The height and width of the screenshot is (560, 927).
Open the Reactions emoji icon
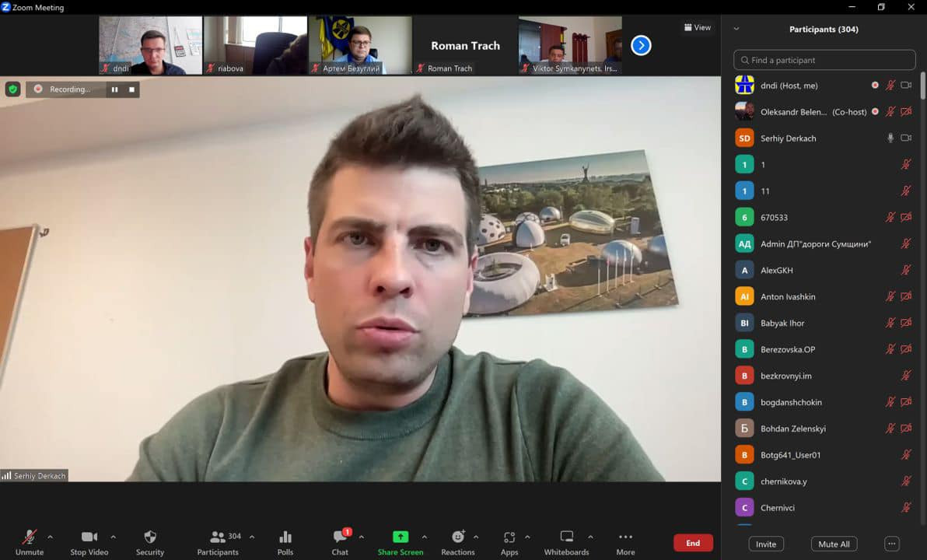click(458, 537)
